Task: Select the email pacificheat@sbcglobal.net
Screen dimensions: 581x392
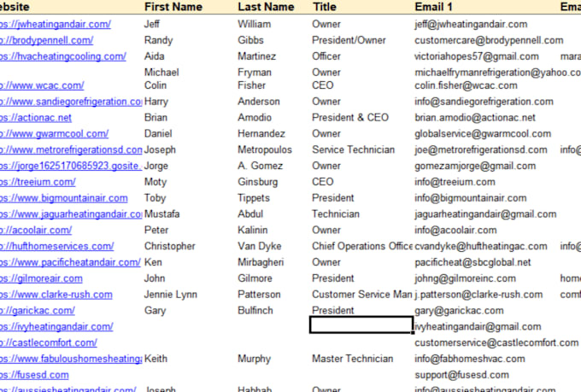Action: coord(472,263)
